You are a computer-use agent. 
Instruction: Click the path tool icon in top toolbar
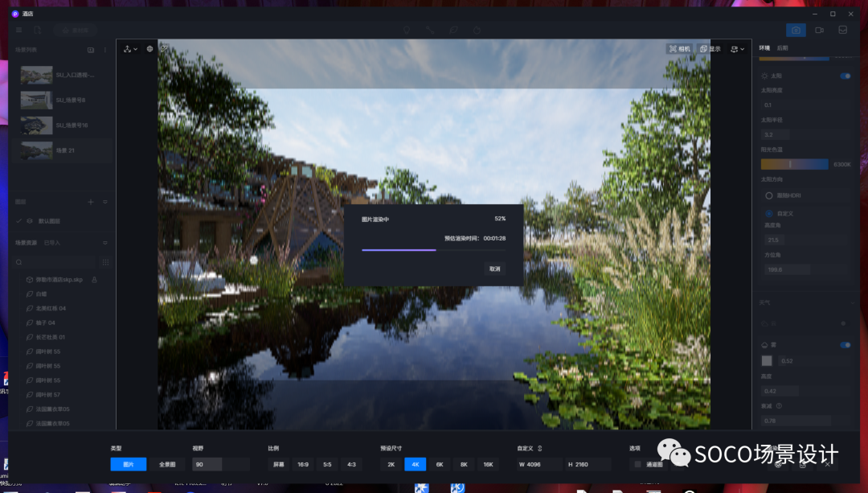(x=430, y=30)
